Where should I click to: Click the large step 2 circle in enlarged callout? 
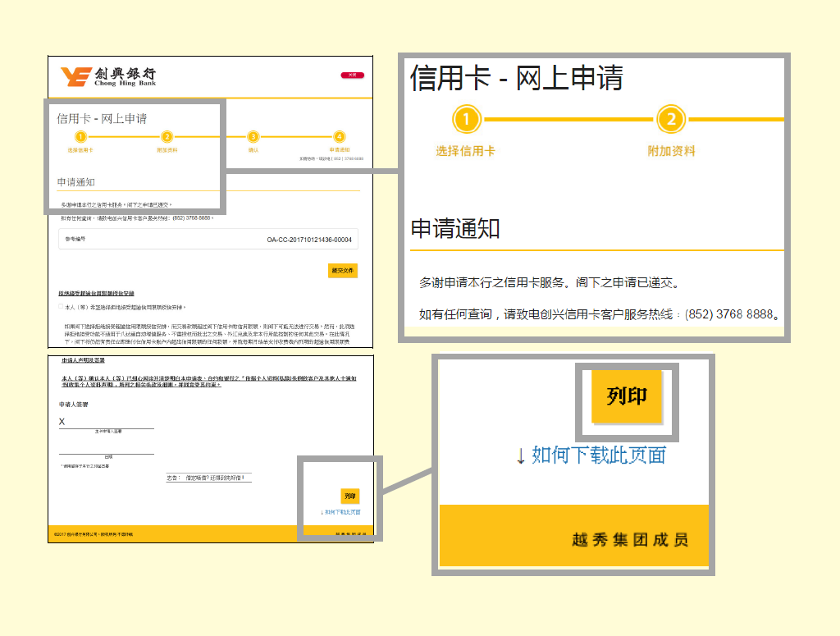pyautogui.click(x=670, y=120)
